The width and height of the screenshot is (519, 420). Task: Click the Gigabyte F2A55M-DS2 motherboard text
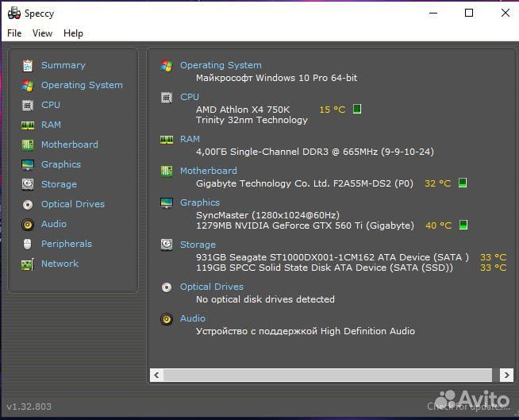305,183
